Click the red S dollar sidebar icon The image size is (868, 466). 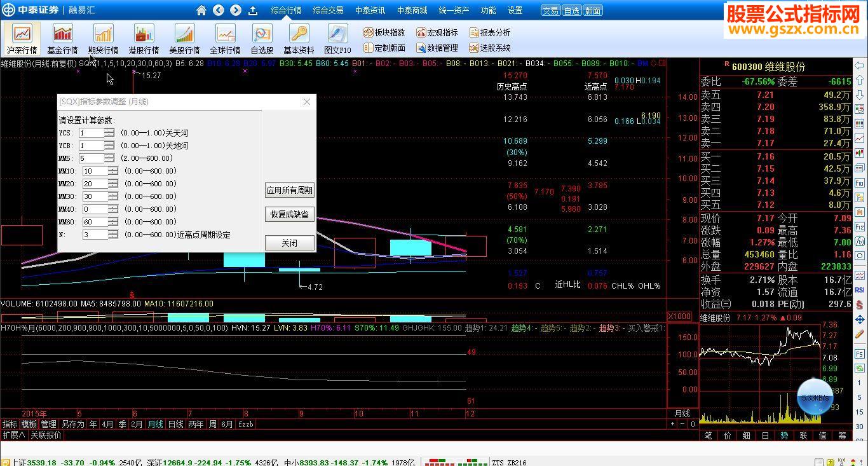[x=860, y=304]
